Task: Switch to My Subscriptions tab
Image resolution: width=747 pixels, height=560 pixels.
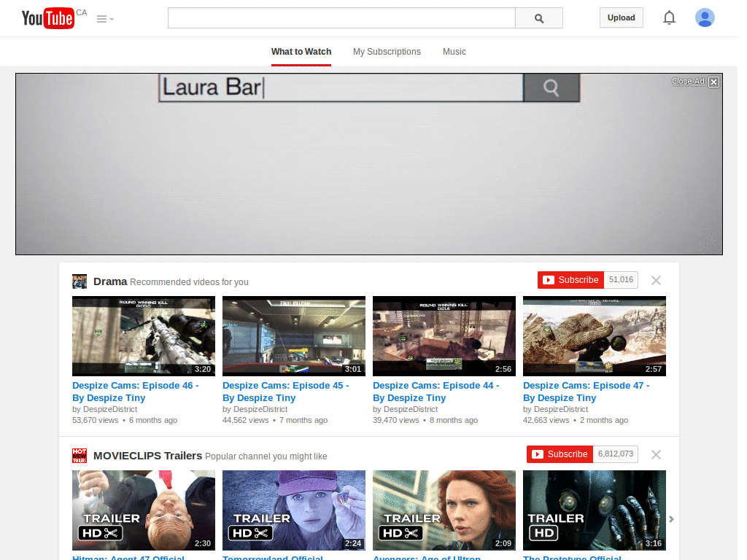Action: pyautogui.click(x=387, y=52)
